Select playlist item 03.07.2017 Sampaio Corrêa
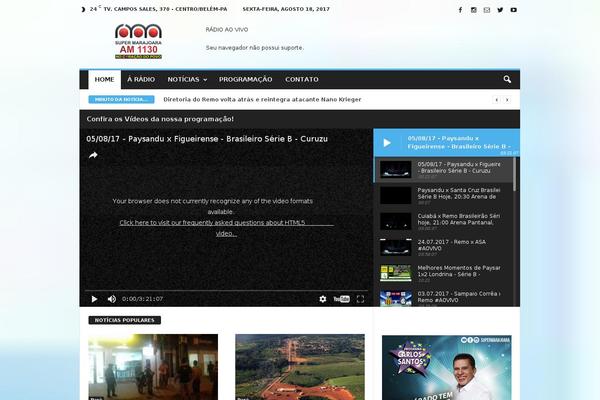Image resolution: width=600 pixels, height=400 pixels. (444, 297)
